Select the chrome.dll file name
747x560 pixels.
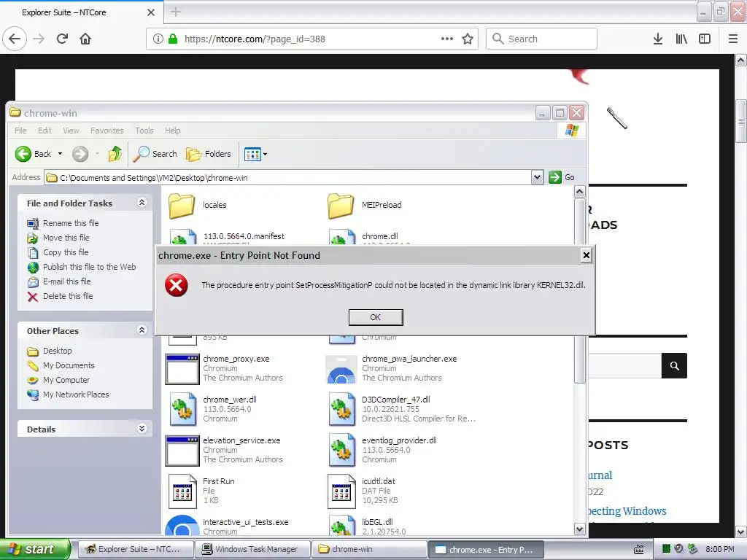click(x=379, y=236)
